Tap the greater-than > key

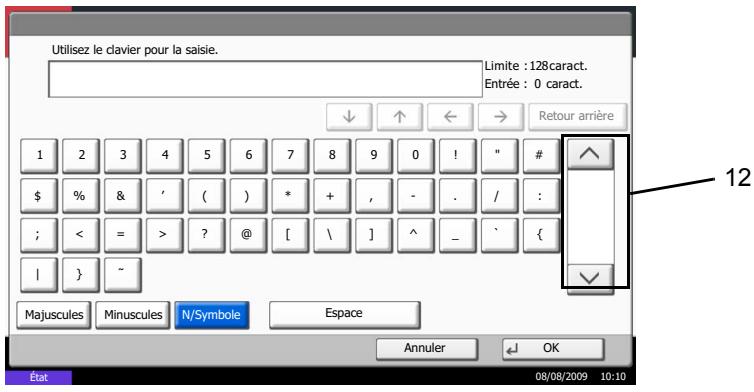[x=164, y=235]
